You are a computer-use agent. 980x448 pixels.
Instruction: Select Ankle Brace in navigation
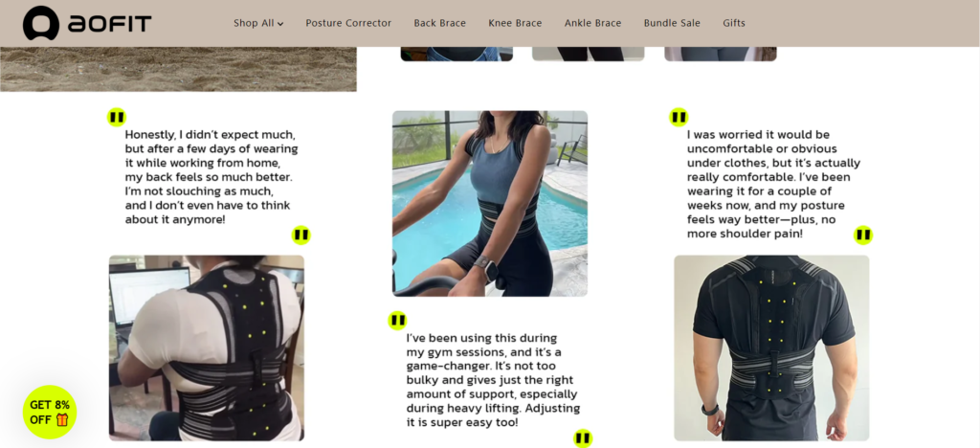pos(592,23)
